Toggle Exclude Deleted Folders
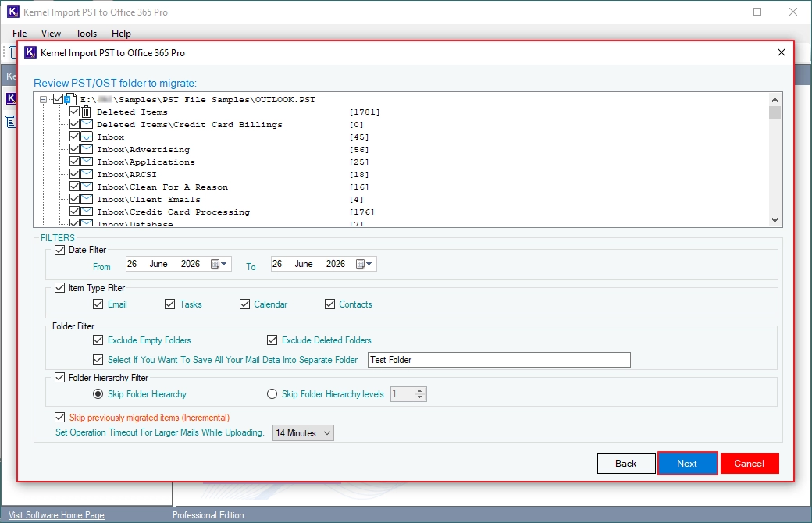812x523 pixels. 272,340
